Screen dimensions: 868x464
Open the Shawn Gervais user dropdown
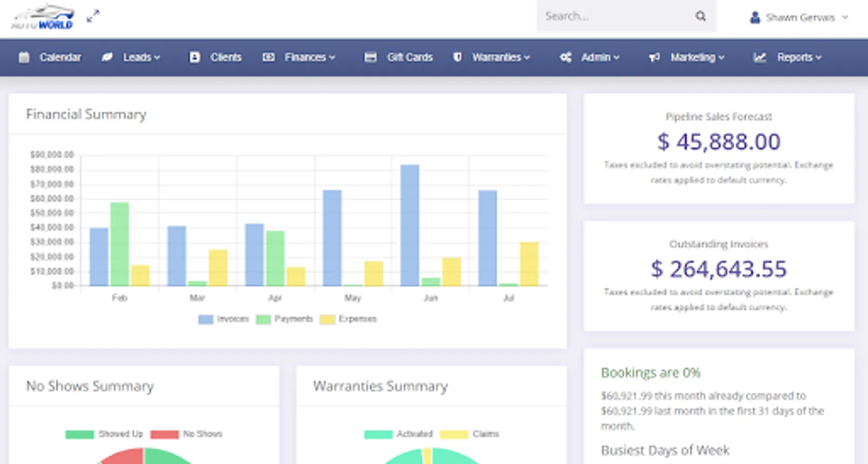click(x=799, y=18)
